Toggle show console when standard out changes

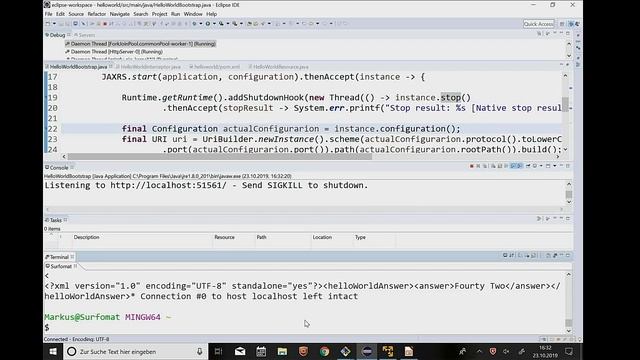[513, 166]
